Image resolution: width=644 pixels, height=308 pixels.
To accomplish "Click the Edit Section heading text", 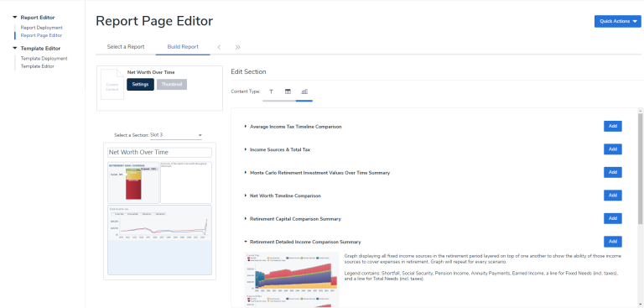I will click(248, 71).
